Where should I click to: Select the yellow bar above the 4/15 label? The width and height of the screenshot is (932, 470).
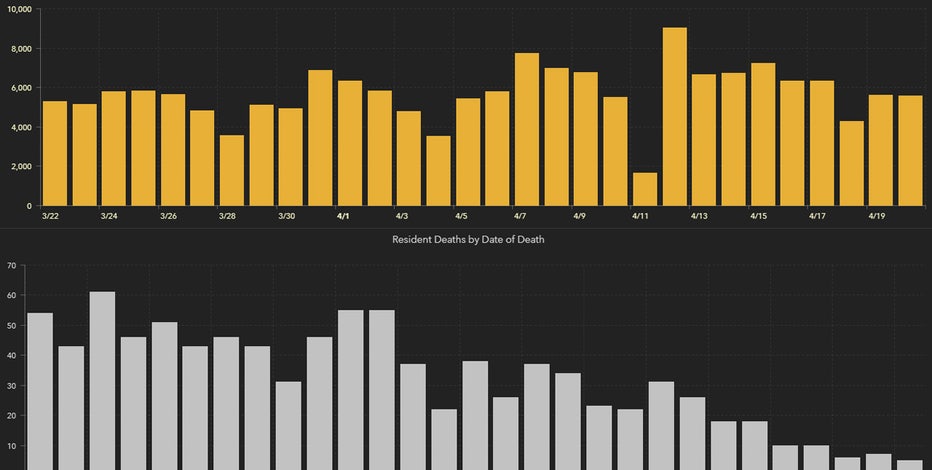pos(763,134)
